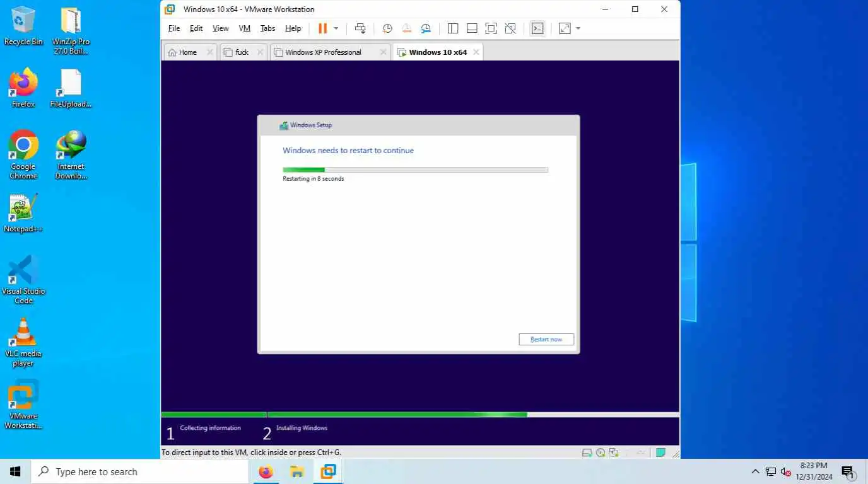Open the notification center icon
This screenshot has width=868, height=484.
pyautogui.click(x=848, y=471)
